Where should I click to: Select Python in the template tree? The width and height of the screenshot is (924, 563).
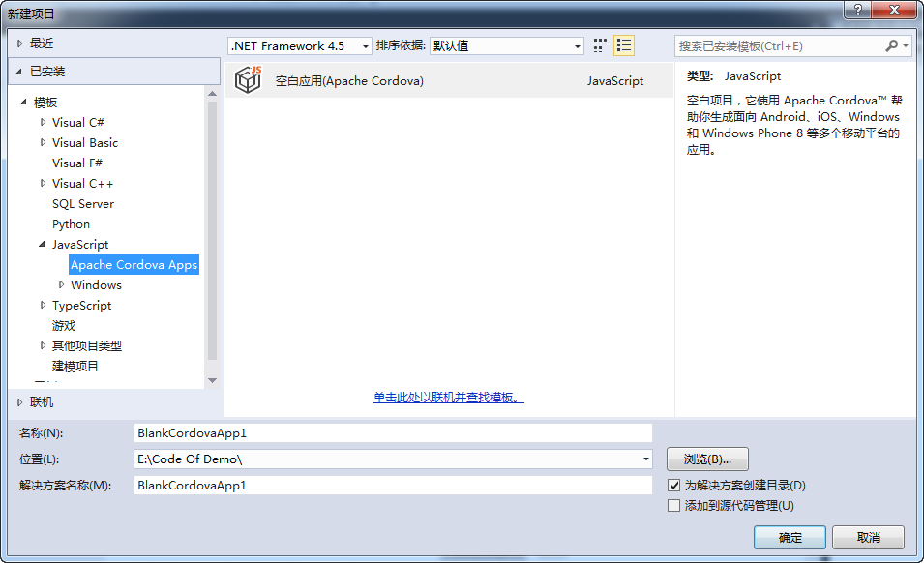tap(71, 223)
